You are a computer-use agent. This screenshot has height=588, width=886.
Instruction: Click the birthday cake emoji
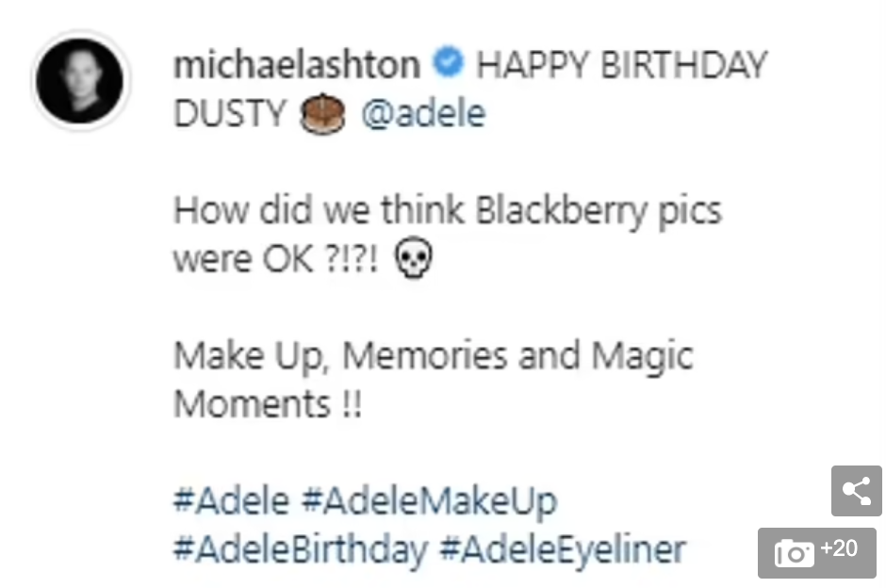(x=322, y=113)
